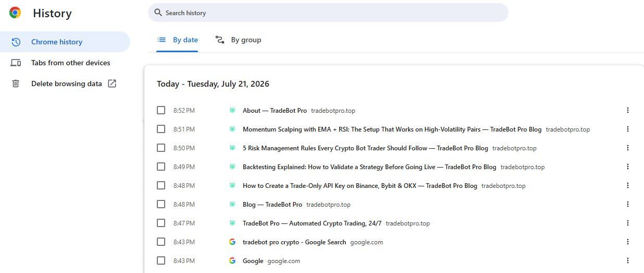Switch to the By date tab
The height and width of the screenshot is (273, 644).
pos(177,40)
